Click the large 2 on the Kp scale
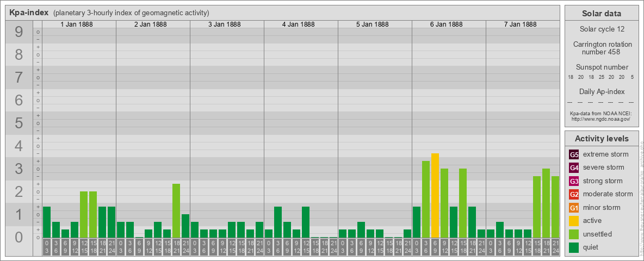 point(18,191)
